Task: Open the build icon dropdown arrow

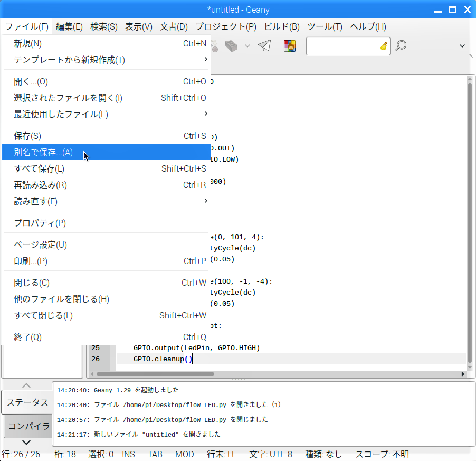Action: pos(247,46)
